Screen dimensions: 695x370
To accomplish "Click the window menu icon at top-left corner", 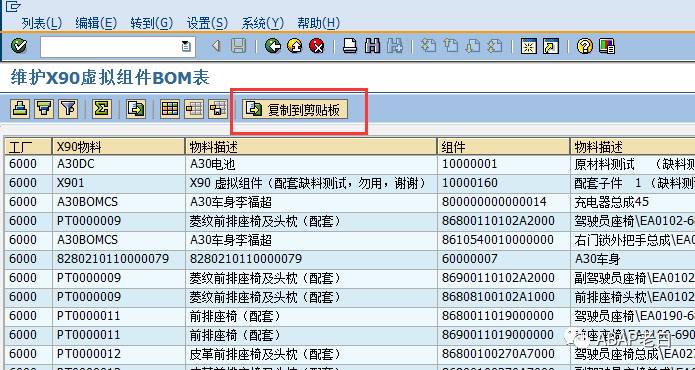I will coord(13,6).
